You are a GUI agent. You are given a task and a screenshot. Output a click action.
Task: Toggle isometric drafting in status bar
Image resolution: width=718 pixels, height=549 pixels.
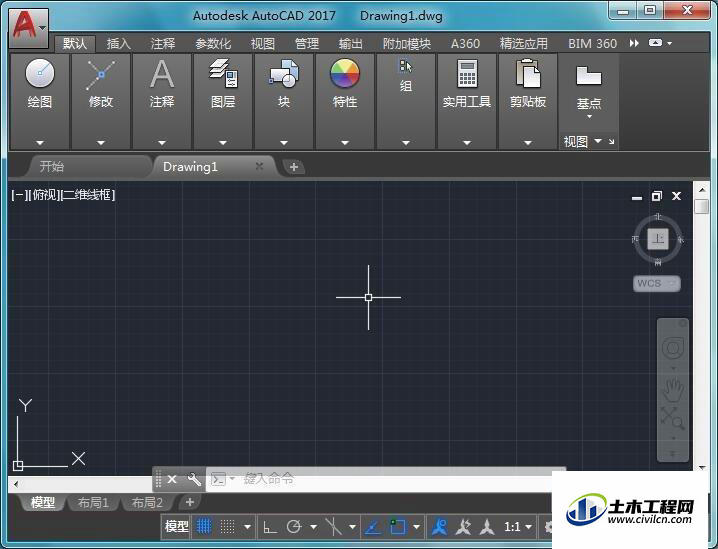pyautogui.click(x=333, y=527)
